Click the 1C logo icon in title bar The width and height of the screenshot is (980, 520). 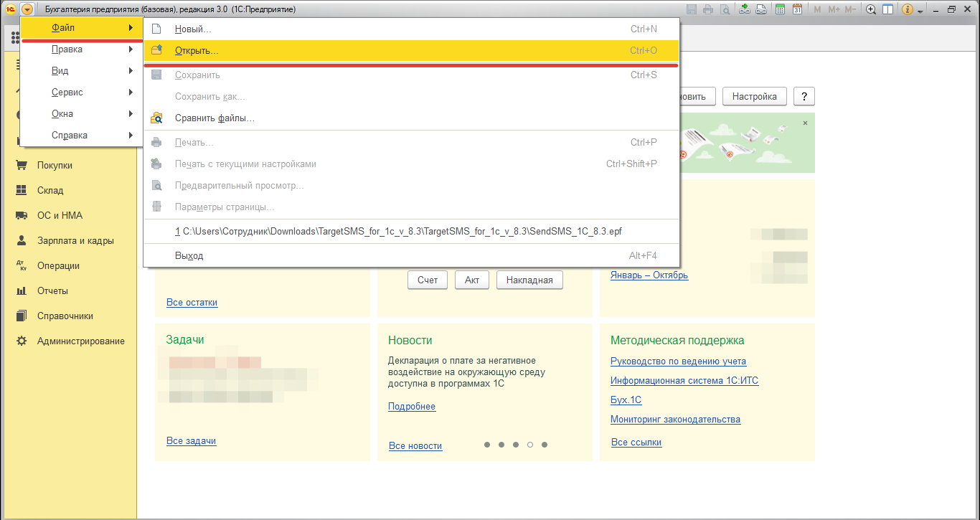pyautogui.click(x=10, y=9)
